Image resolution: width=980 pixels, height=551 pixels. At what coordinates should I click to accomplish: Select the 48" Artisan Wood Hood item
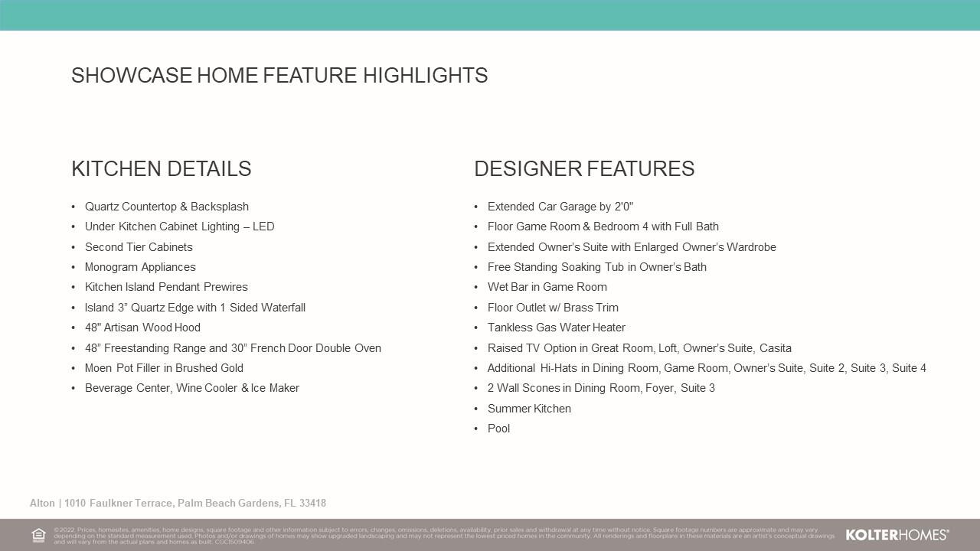click(x=142, y=328)
